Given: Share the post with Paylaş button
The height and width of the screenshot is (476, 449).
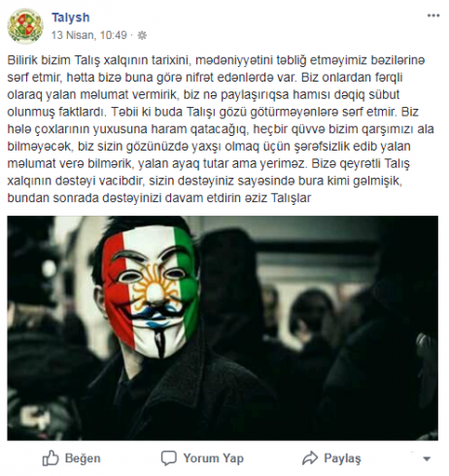Looking at the screenshot, I should click(331, 459).
